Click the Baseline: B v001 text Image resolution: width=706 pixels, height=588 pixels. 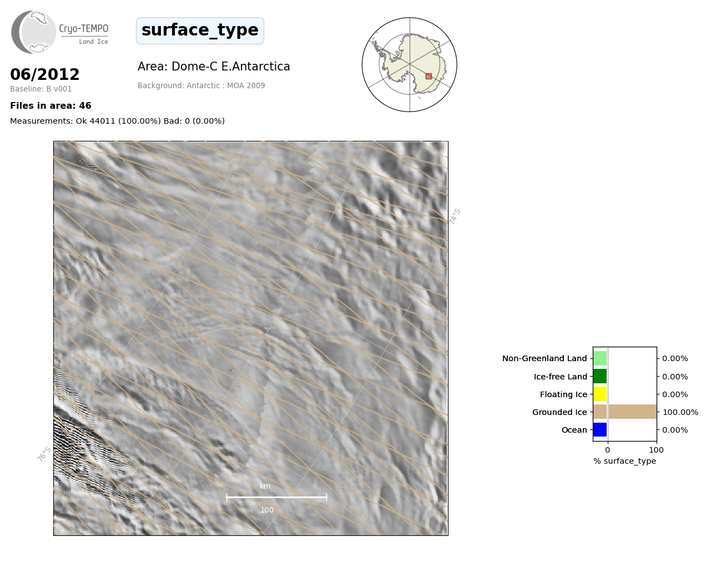(x=41, y=89)
